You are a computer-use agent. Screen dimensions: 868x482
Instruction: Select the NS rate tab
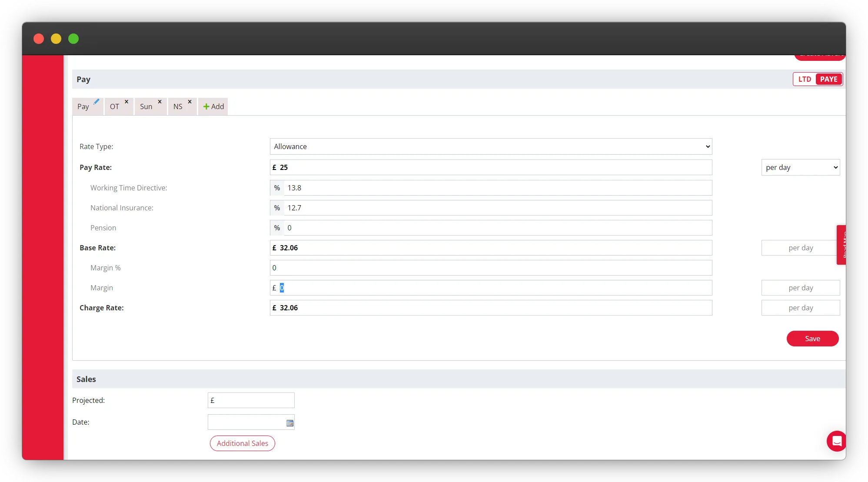pyautogui.click(x=178, y=107)
